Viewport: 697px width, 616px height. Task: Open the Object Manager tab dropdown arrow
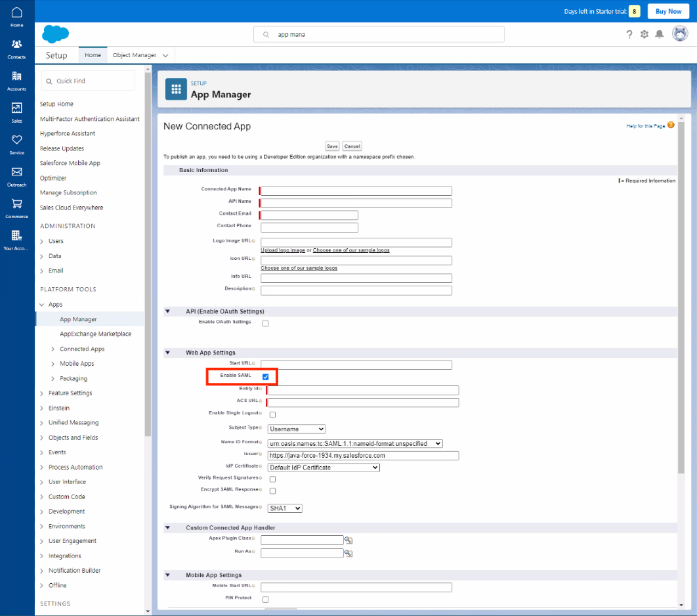pos(165,56)
